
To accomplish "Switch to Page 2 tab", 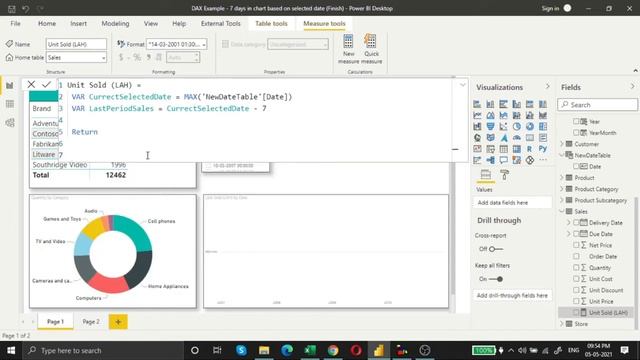I will coord(91,322).
